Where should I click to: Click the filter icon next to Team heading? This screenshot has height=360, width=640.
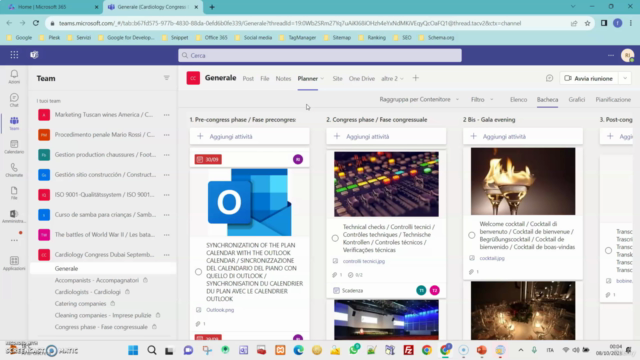(x=167, y=78)
